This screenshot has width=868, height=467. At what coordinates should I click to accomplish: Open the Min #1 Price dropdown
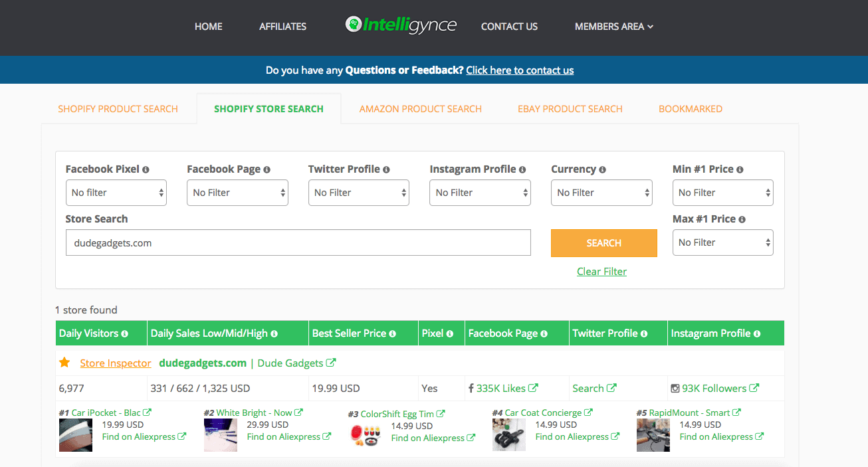(x=723, y=193)
